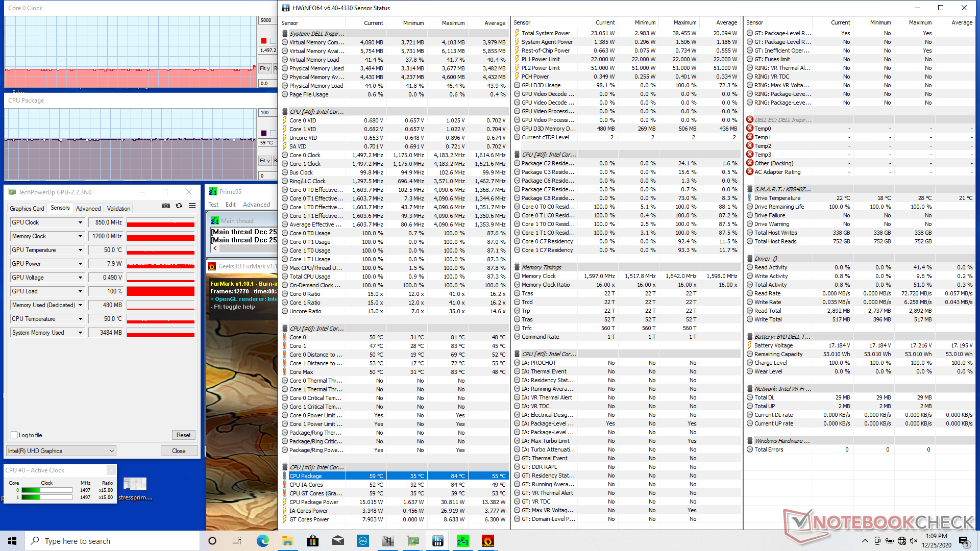Enable Log to file checkbox
Viewport: 980px width, 551px height.
(x=14, y=435)
